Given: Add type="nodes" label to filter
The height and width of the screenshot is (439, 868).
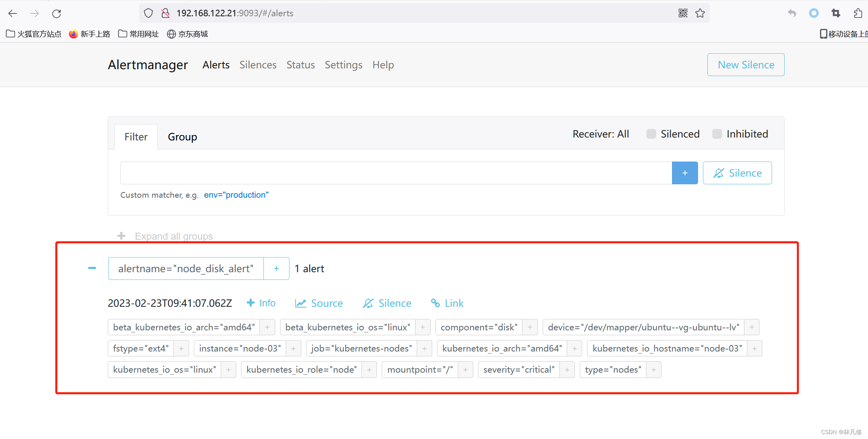Looking at the screenshot, I should coord(654,369).
